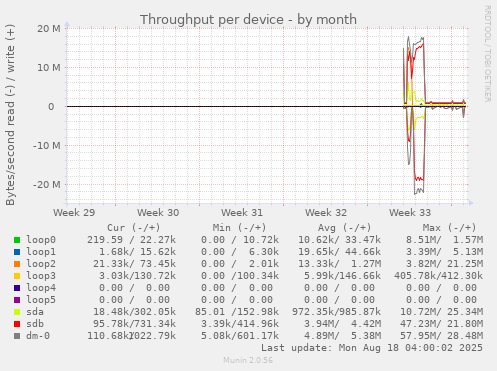Click the -10 M y-axis label
The height and width of the screenshot is (371, 497).
[47, 146]
